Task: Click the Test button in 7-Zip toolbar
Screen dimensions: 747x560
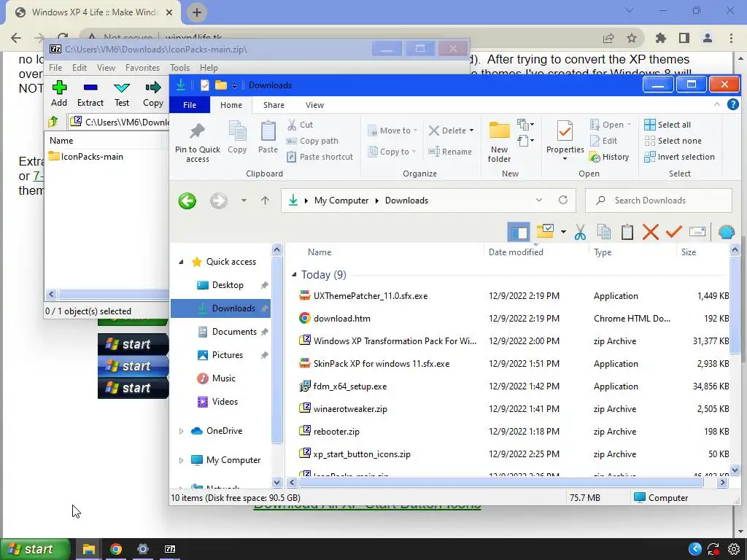Action: click(122, 94)
